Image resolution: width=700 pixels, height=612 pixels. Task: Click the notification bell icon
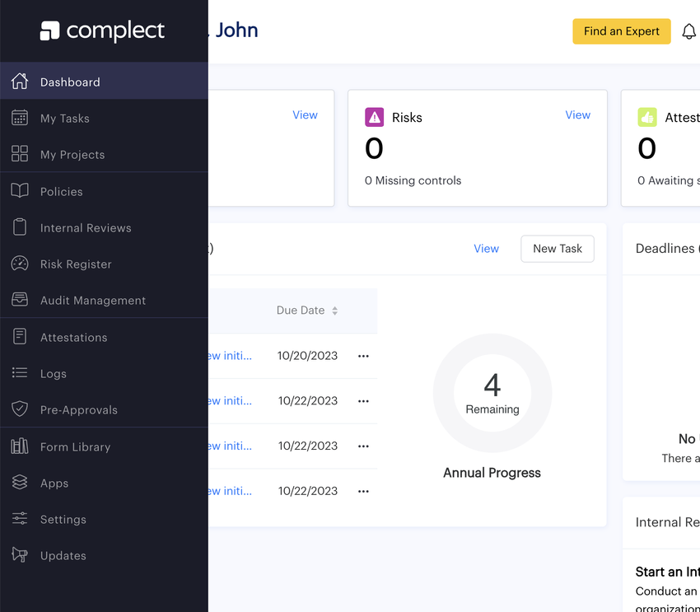[x=689, y=32]
